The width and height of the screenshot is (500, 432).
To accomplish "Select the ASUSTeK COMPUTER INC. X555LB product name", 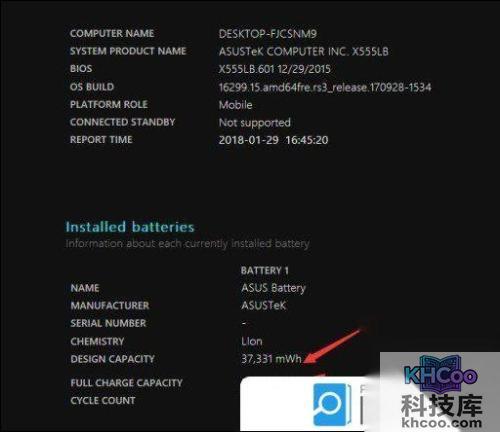I will (x=304, y=51).
